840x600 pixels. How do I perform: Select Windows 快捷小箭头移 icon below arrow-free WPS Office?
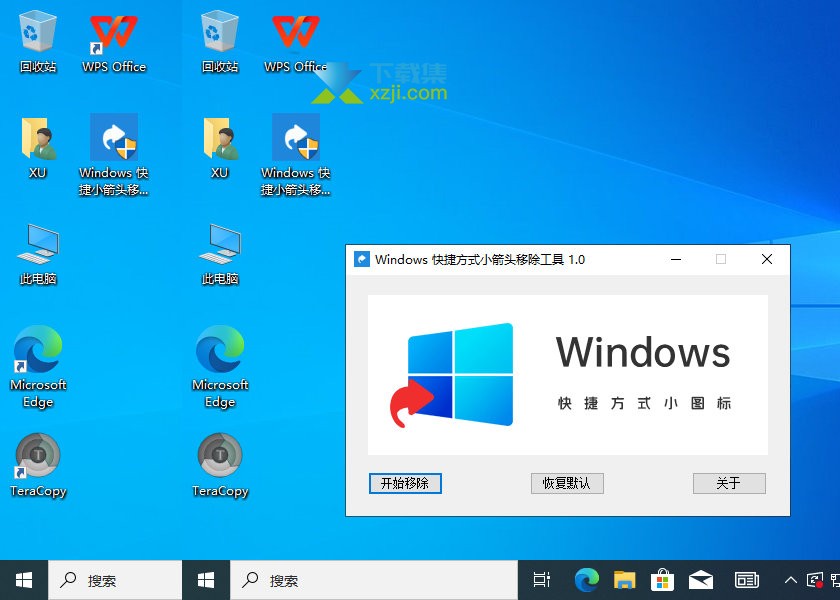point(296,154)
